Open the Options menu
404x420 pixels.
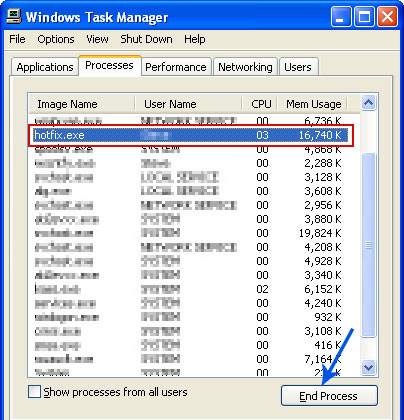point(56,39)
